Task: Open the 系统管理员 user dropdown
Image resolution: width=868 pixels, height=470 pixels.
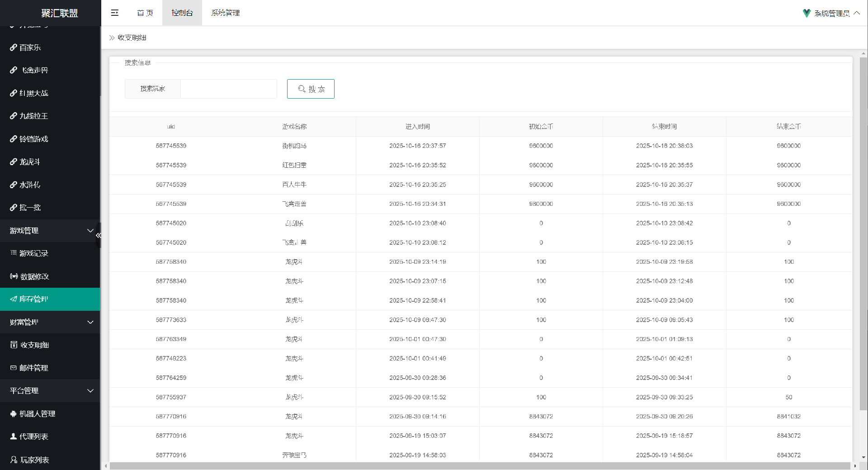Action: 831,13
